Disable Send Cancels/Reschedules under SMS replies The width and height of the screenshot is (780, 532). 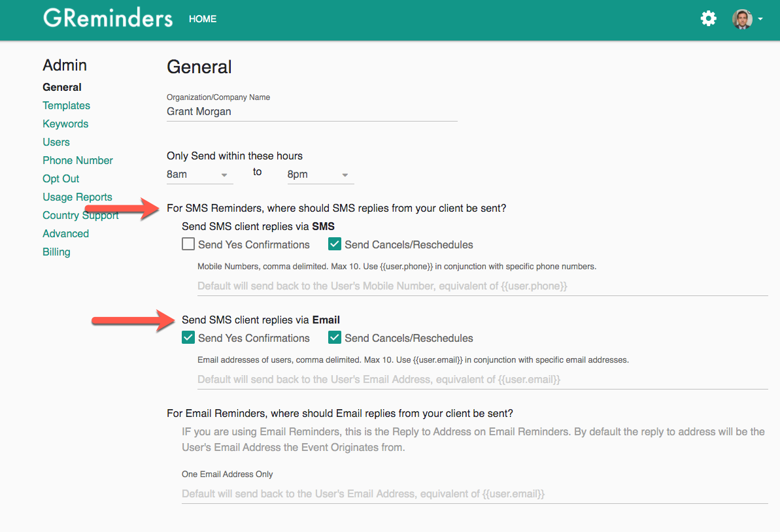[334, 244]
